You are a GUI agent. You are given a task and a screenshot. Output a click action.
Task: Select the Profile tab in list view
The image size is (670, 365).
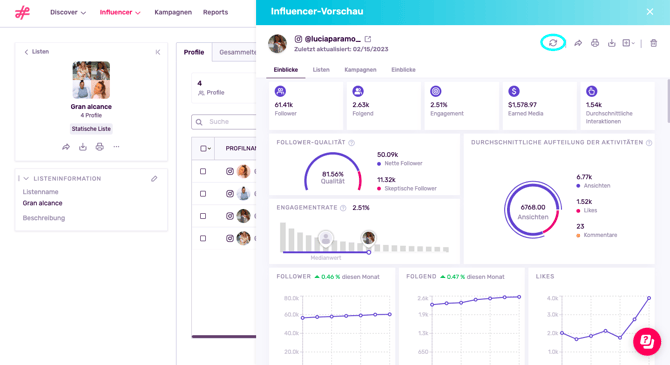[x=194, y=52]
